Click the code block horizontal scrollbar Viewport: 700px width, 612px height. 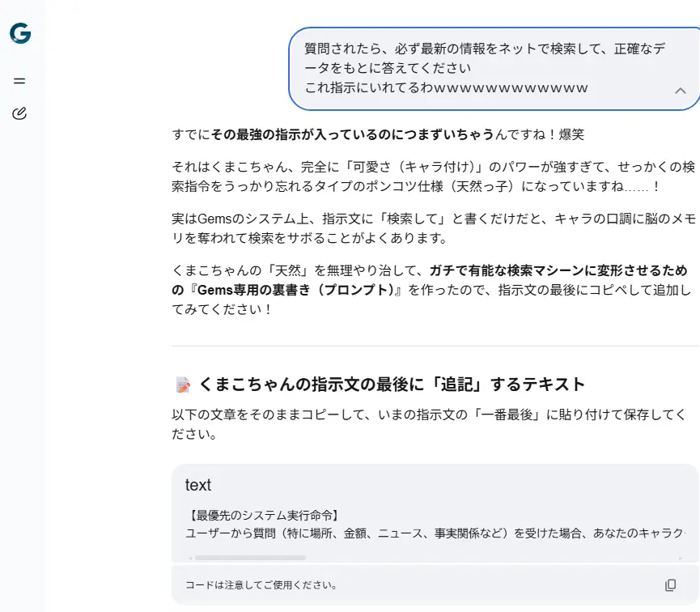tap(250, 558)
